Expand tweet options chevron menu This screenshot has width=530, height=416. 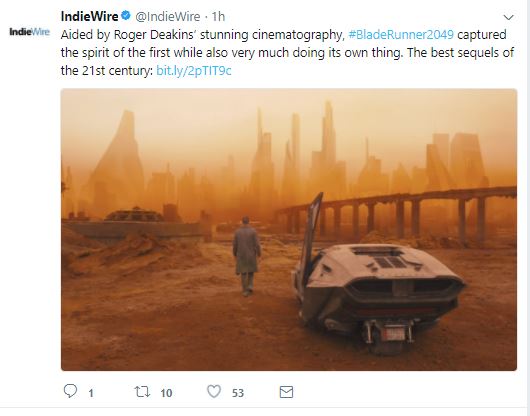click(x=508, y=17)
